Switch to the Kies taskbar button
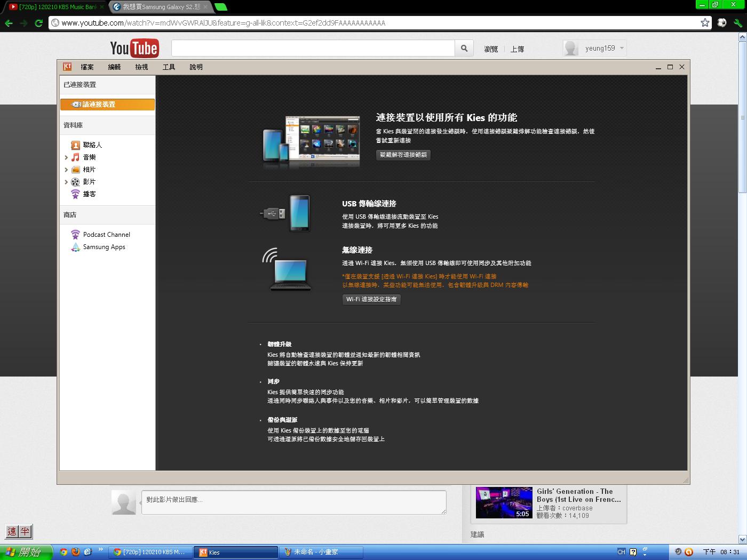The height and width of the screenshot is (560, 747). [x=236, y=552]
